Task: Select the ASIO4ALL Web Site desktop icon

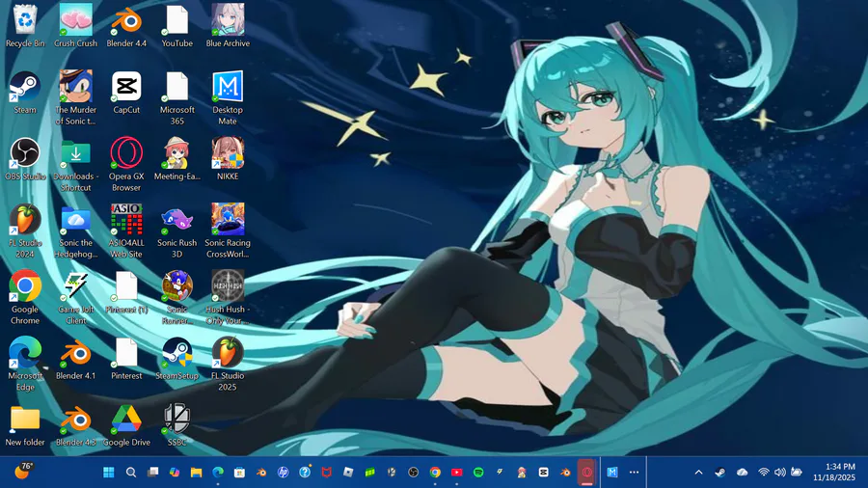Action: (x=126, y=231)
